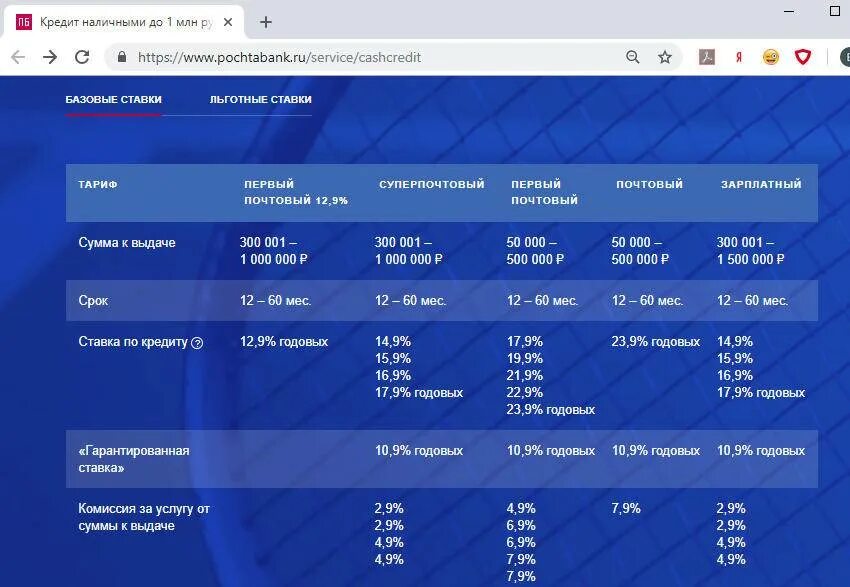This screenshot has width=850, height=587.
Task: Click 10,9% годовых under Зарплатный
Action: click(761, 450)
